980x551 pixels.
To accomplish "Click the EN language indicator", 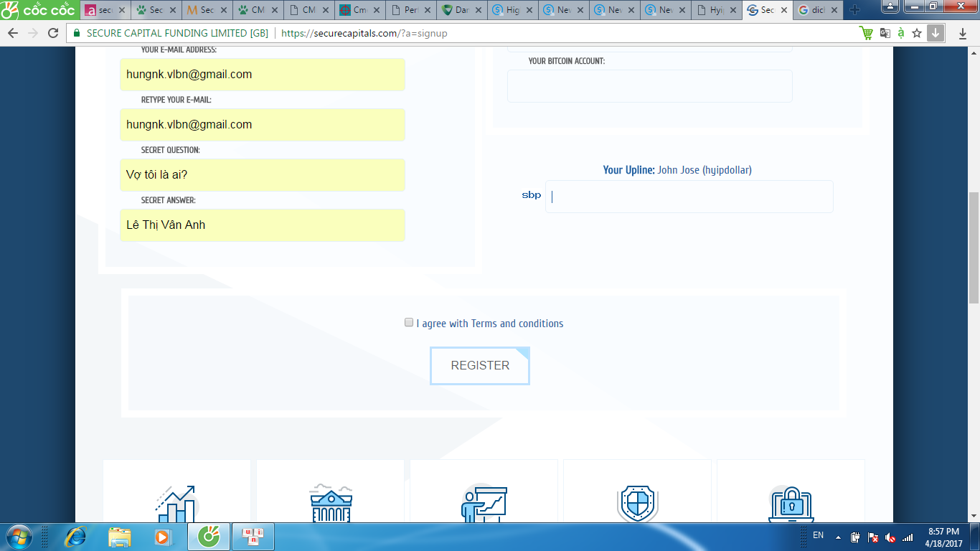I will point(818,535).
